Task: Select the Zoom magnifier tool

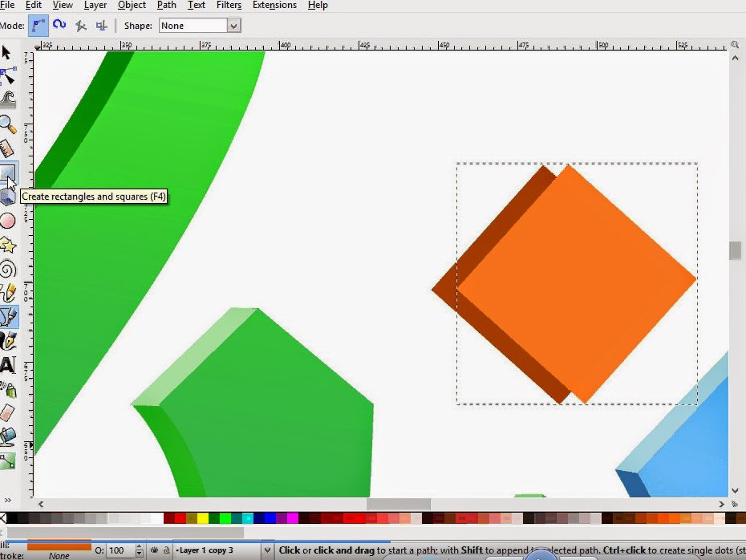Action: [7, 124]
